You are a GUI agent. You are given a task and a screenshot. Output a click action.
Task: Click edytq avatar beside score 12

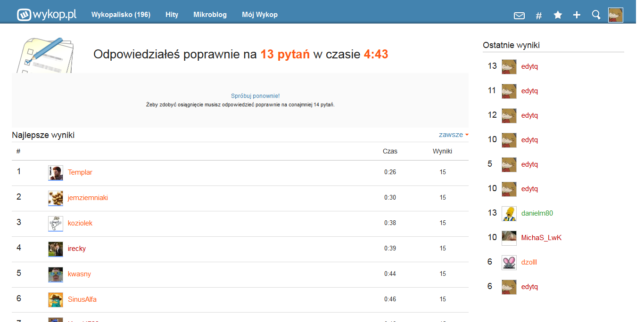(x=509, y=115)
